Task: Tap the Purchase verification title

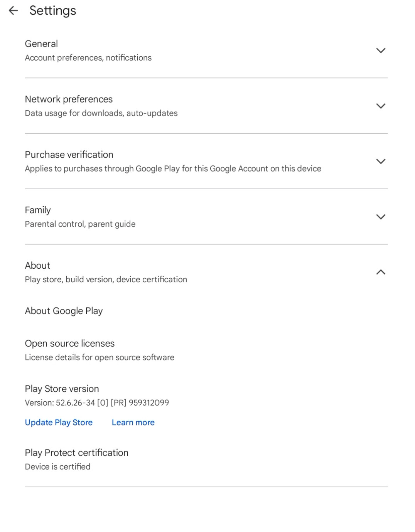Action: [69, 155]
